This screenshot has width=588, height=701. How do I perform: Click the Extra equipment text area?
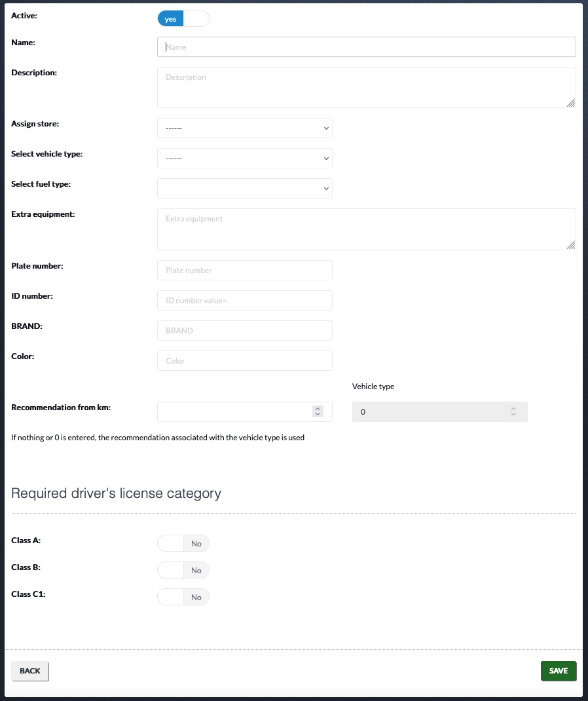(367, 229)
